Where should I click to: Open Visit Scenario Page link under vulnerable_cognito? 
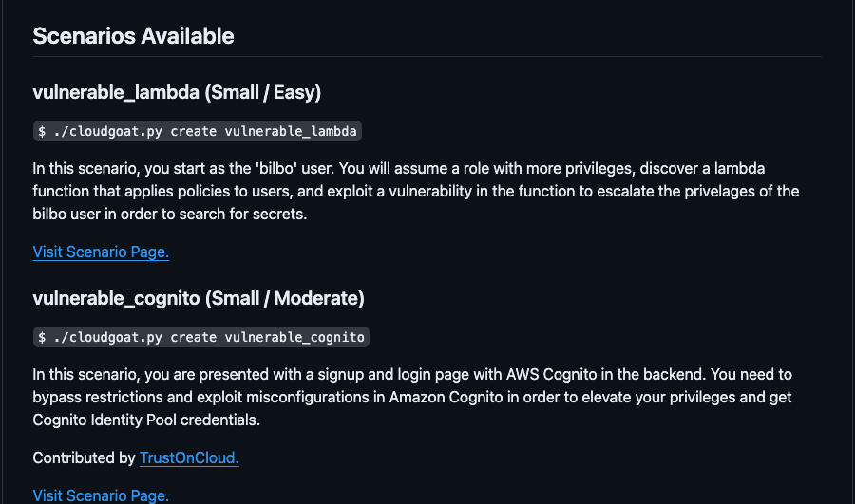pos(101,495)
